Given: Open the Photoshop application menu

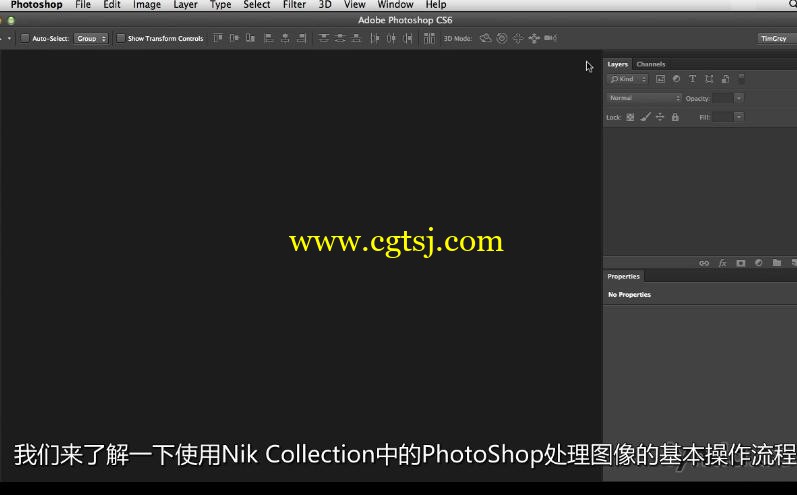Looking at the screenshot, I should coord(37,5).
